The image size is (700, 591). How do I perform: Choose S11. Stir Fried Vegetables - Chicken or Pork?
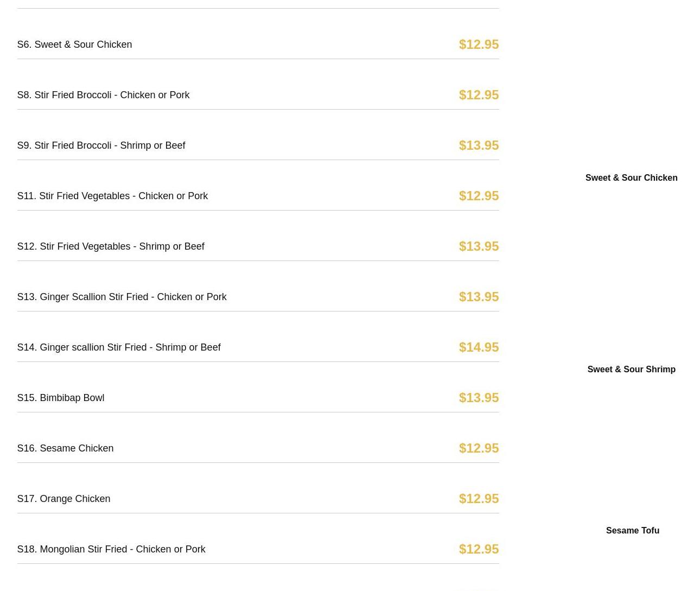coord(112,196)
